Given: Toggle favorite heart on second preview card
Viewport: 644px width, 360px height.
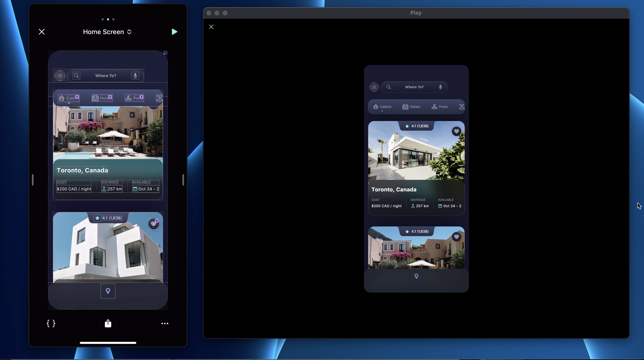Looking at the screenshot, I should [456, 237].
